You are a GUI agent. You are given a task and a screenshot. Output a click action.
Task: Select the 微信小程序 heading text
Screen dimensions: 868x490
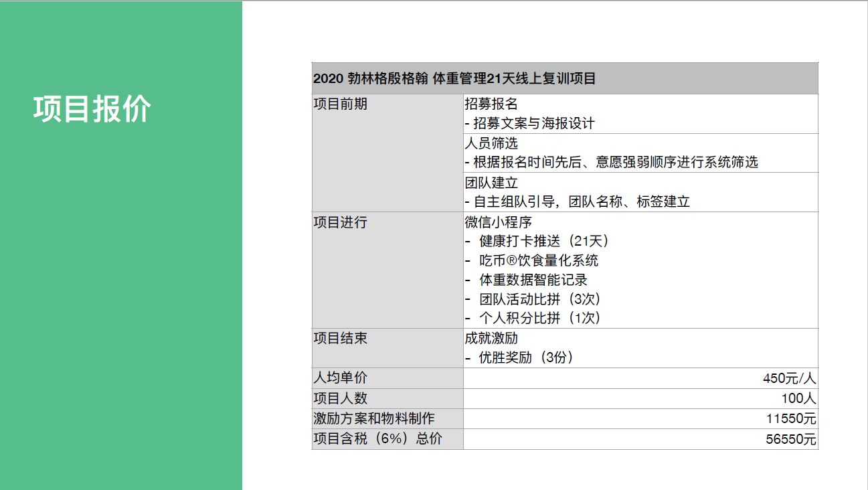click(x=499, y=222)
